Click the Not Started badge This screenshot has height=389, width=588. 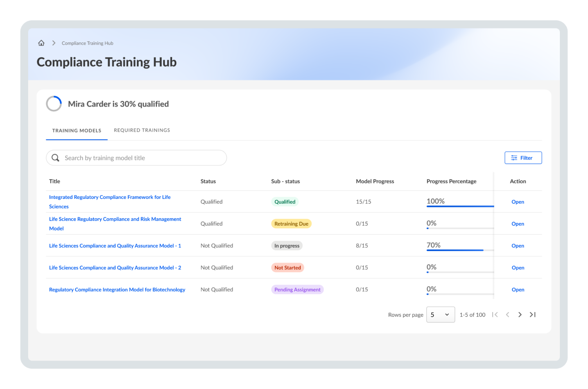click(x=288, y=268)
